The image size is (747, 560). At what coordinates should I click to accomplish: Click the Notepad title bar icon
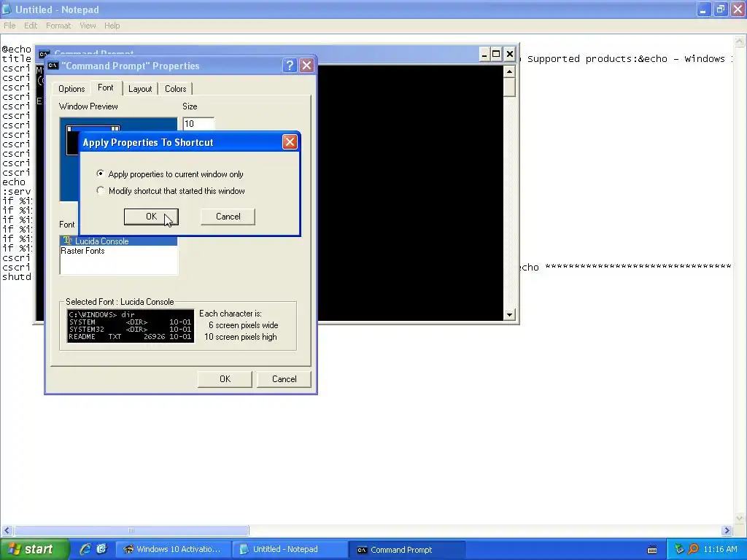(x=7, y=9)
